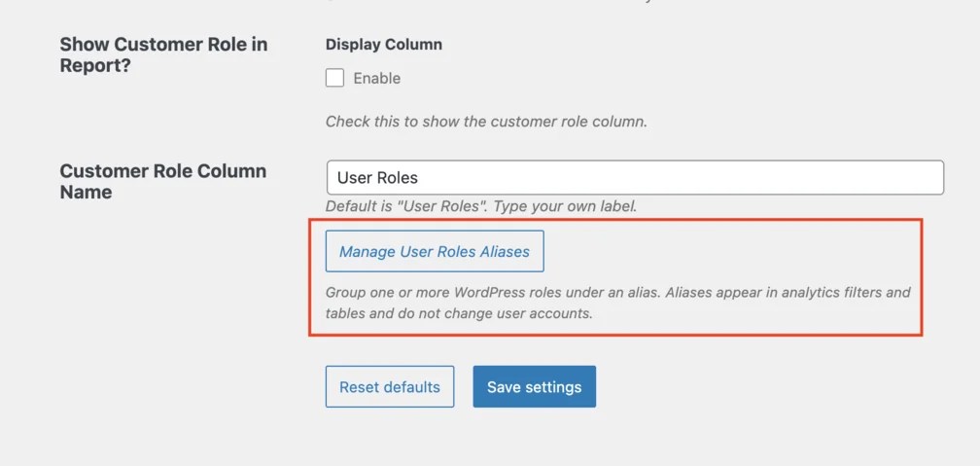Enable the Display Column checkbox
Image resolution: width=980 pixels, height=466 pixels.
pyautogui.click(x=335, y=78)
